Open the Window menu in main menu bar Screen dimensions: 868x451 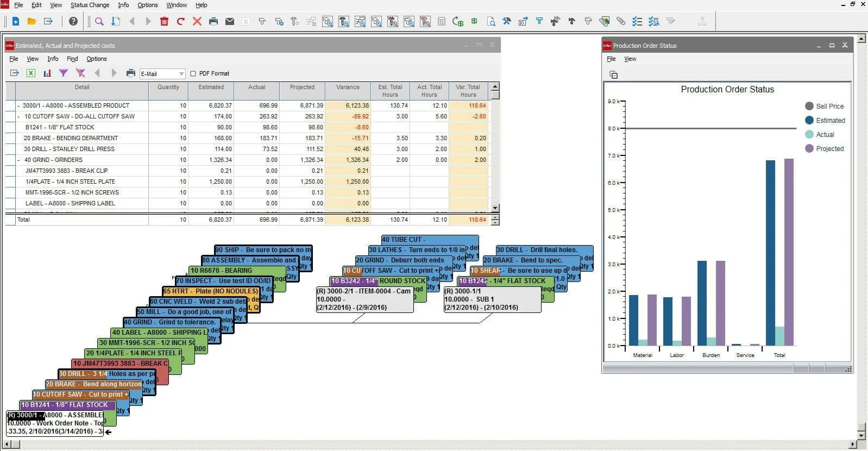[177, 5]
